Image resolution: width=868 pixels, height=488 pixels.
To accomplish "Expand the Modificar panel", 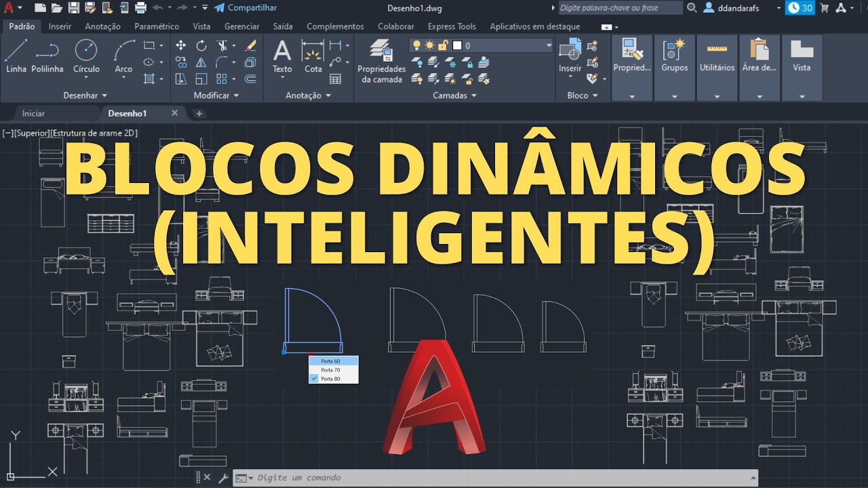I will pyautogui.click(x=216, y=96).
